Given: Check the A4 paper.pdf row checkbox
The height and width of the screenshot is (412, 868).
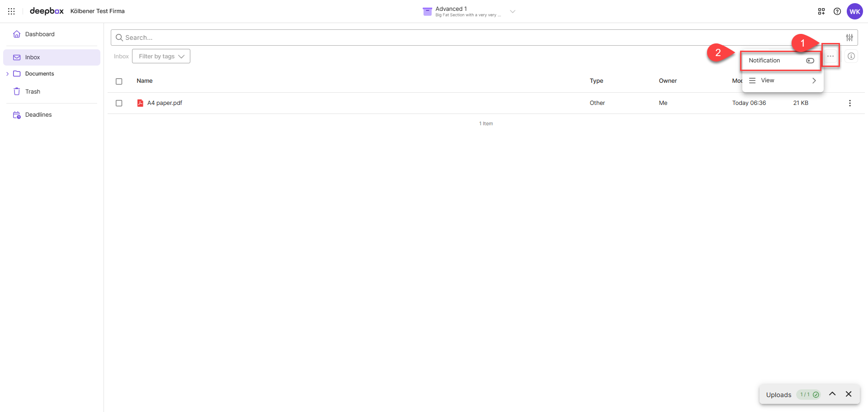Looking at the screenshot, I should [x=119, y=103].
